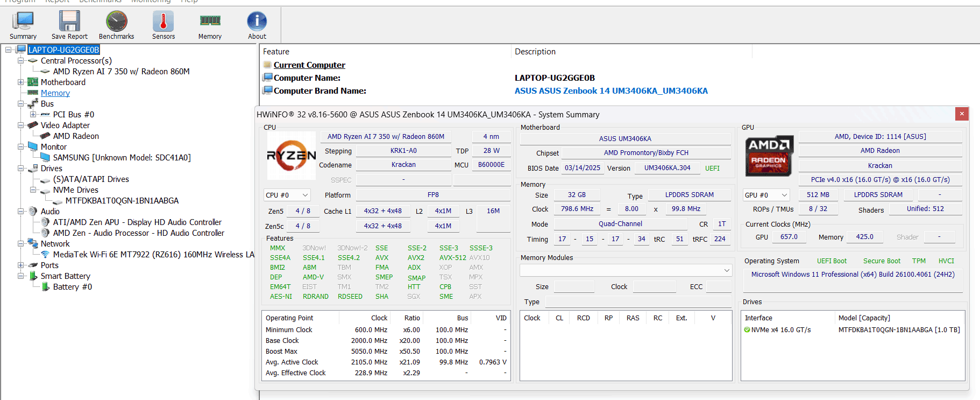This screenshot has height=400, width=980.
Task: Expand the Motherboard tree node
Action: pyautogui.click(x=20, y=82)
